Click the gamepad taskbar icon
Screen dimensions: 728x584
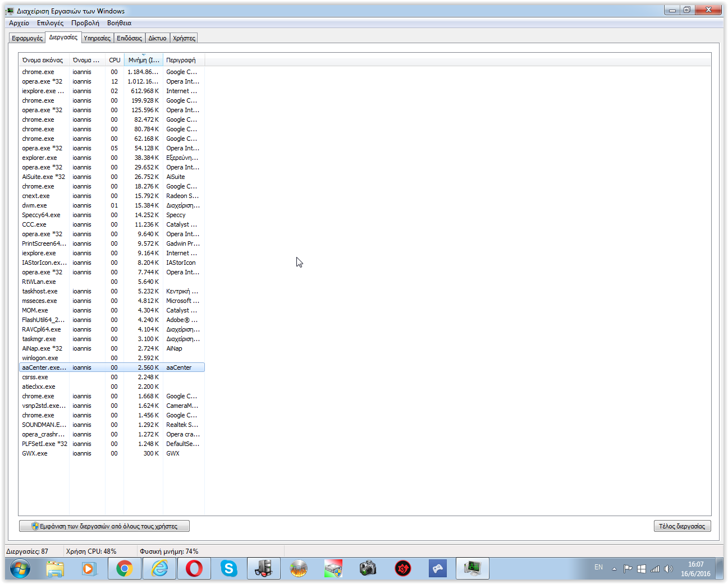pyautogui.click(x=438, y=569)
